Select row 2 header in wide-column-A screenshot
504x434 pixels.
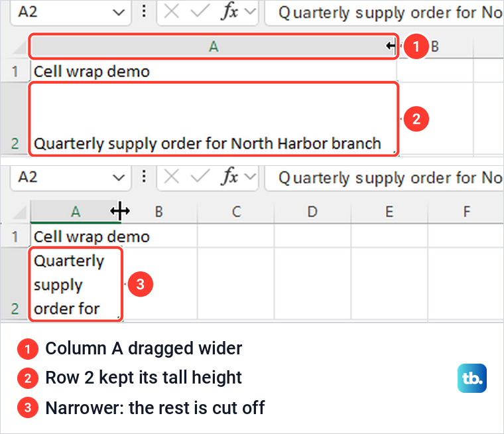(x=15, y=118)
